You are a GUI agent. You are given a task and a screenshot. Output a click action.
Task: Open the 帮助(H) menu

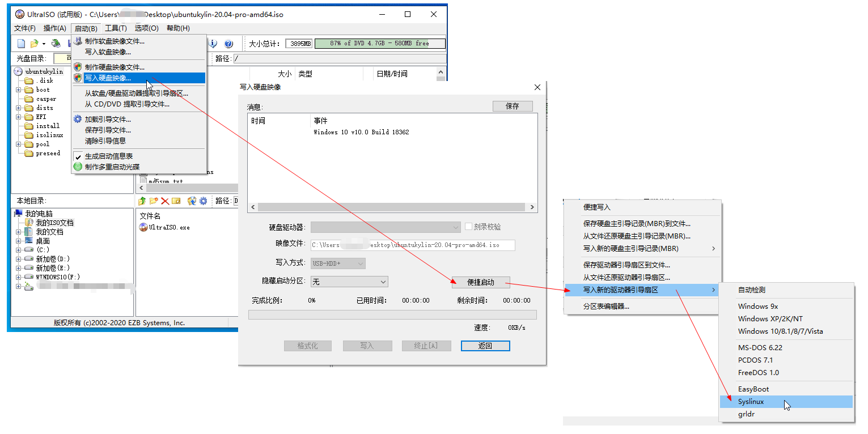tap(178, 28)
